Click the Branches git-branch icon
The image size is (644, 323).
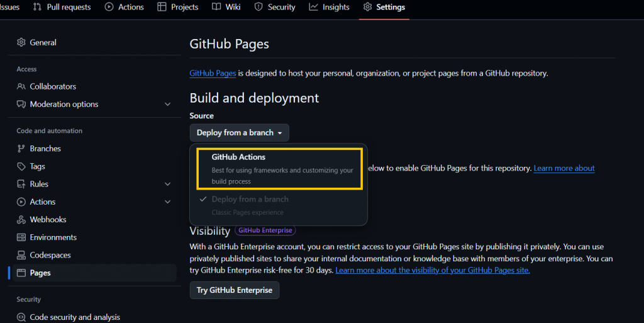[x=21, y=149]
